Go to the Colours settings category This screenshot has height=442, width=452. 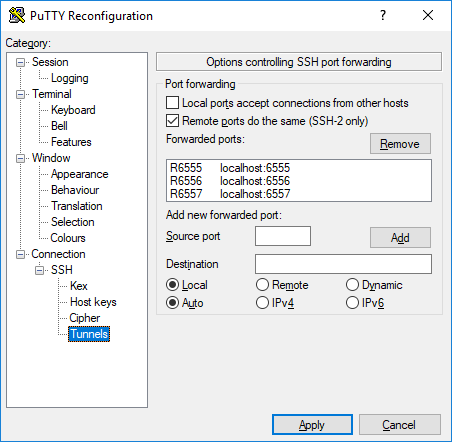pos(68,238)
